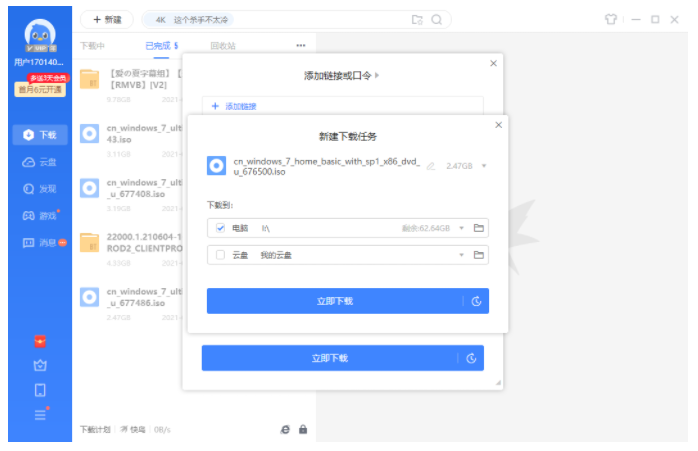Expand the 2.47GB file size dropdown arrow
Screen dimensions: 698x451
[x=484, y=166]
